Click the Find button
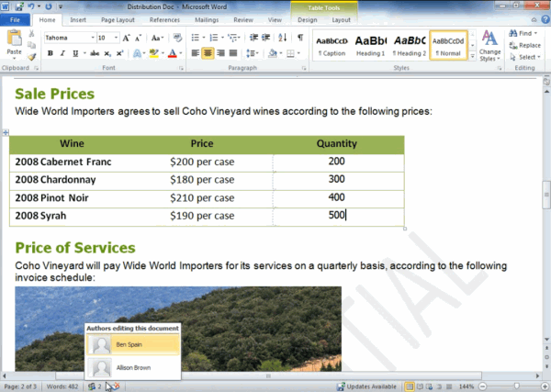The image size is (551, 392). (523, 33)
